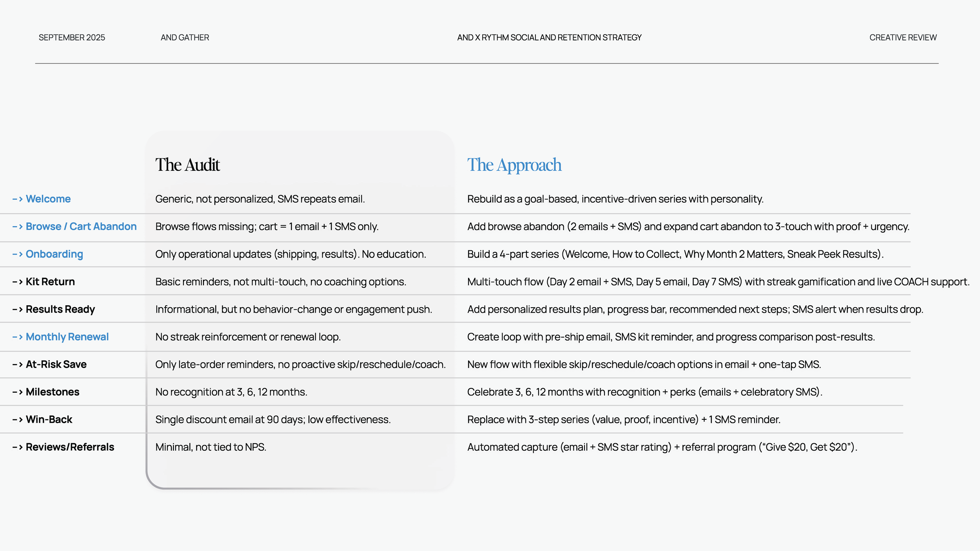Click the arrow icon beside Onboarding
Viewport: 980px width, 551px height.
tap(17, 254)
